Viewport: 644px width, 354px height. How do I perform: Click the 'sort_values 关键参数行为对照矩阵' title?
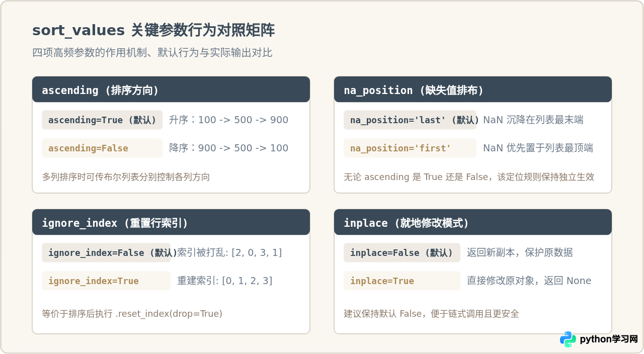153,31
